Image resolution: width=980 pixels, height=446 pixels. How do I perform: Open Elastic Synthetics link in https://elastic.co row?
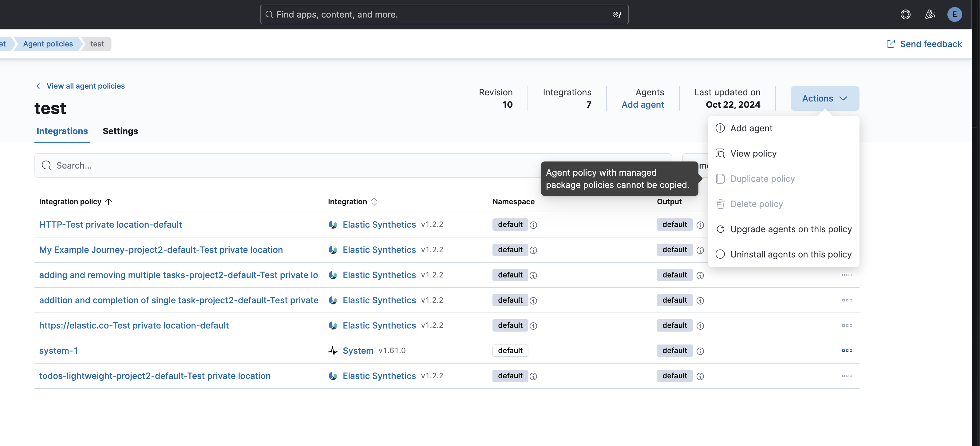click(379, 325)
